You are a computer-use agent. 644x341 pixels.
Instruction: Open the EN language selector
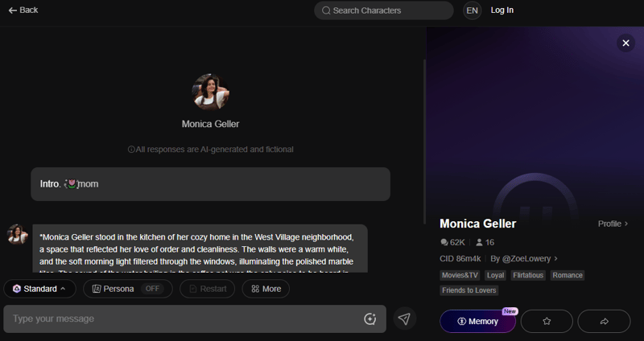click(x=472, y=10)
